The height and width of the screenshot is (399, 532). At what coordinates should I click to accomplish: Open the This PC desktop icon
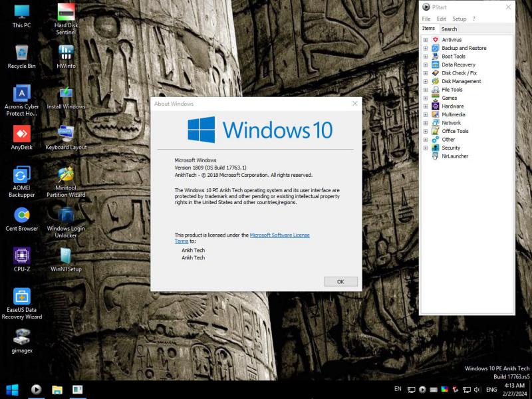pyautogui.click(x=22, y=15)
